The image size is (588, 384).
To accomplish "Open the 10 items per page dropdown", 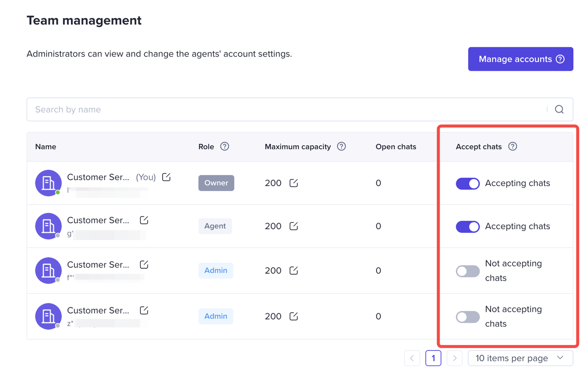I will click(x=520, y=358).
